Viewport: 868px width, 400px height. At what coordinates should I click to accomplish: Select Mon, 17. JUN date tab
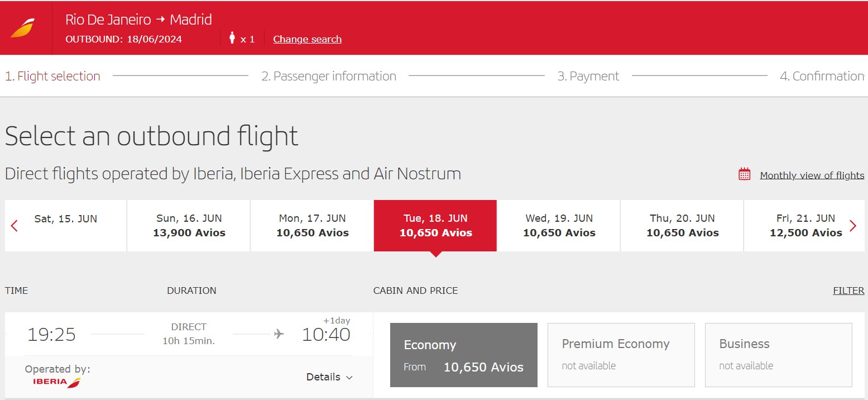click(x=312, y=226)
